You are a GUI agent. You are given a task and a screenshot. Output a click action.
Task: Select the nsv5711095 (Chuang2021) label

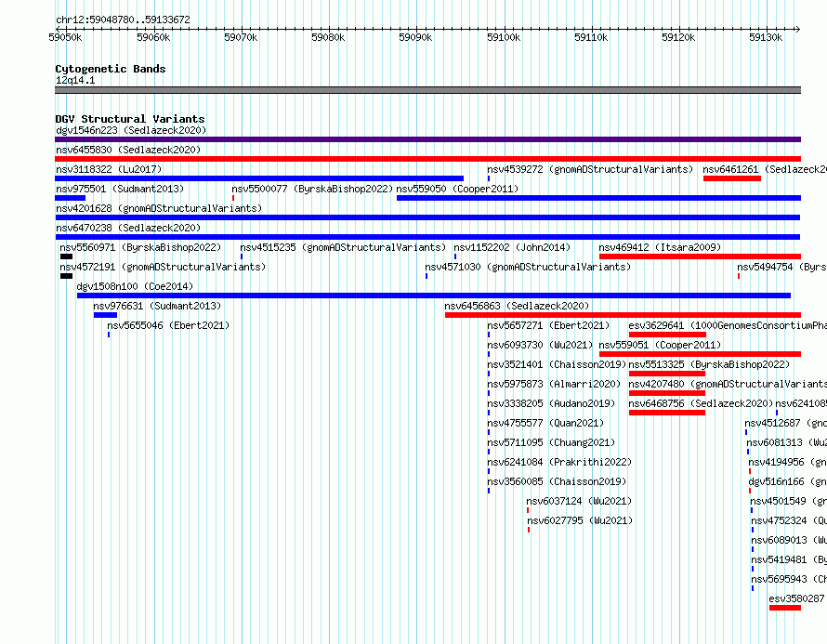pos(551,442)
